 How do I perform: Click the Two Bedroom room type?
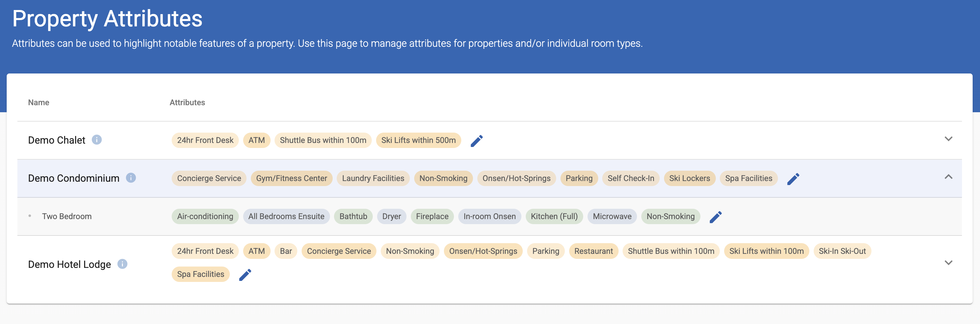(x=66, y=216)
